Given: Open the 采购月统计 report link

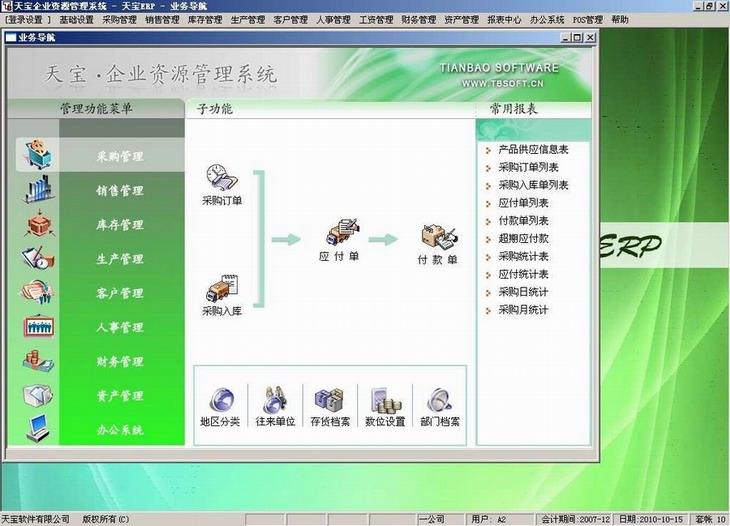Looking at the screenshot, I should click(523, 310).
